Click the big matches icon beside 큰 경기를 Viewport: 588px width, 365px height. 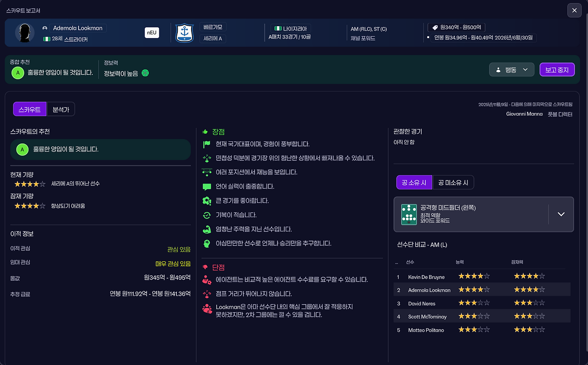(x=207, y=201)
